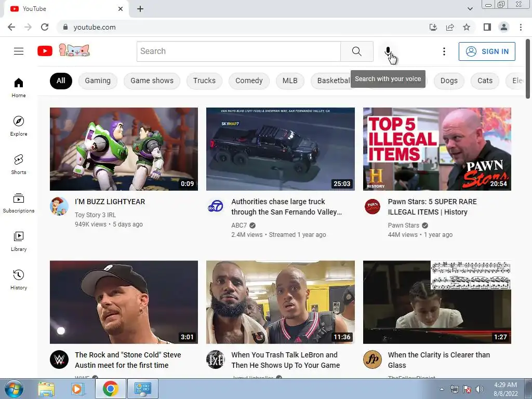The image size is (532, 399).
Task: Click the install app icon
Action: pos(433,27)
